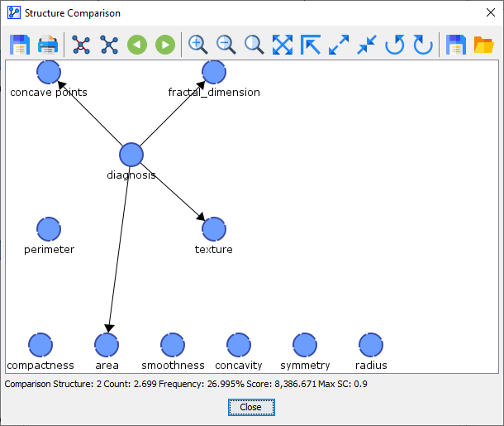Rotate graph clockwise

[x=423, y=45]
